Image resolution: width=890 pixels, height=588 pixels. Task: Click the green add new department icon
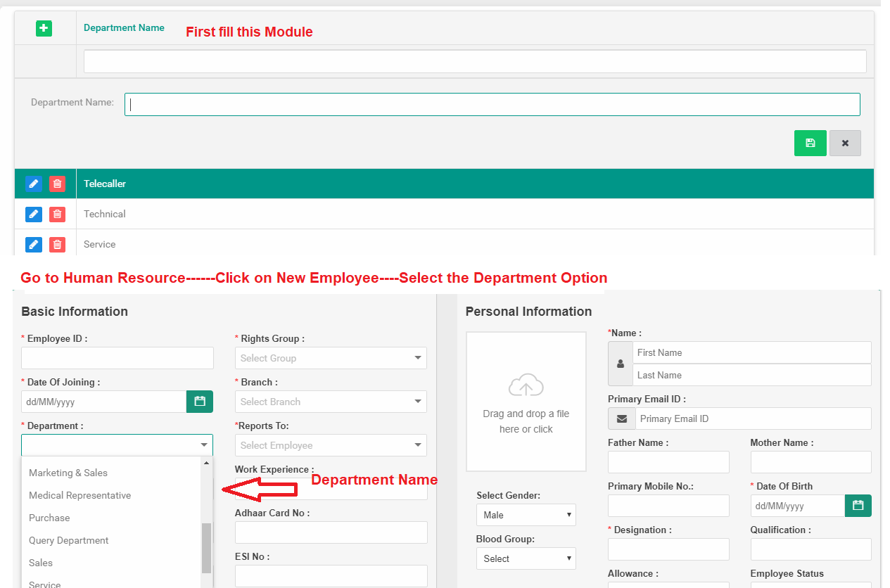click(x=44, y=28)
